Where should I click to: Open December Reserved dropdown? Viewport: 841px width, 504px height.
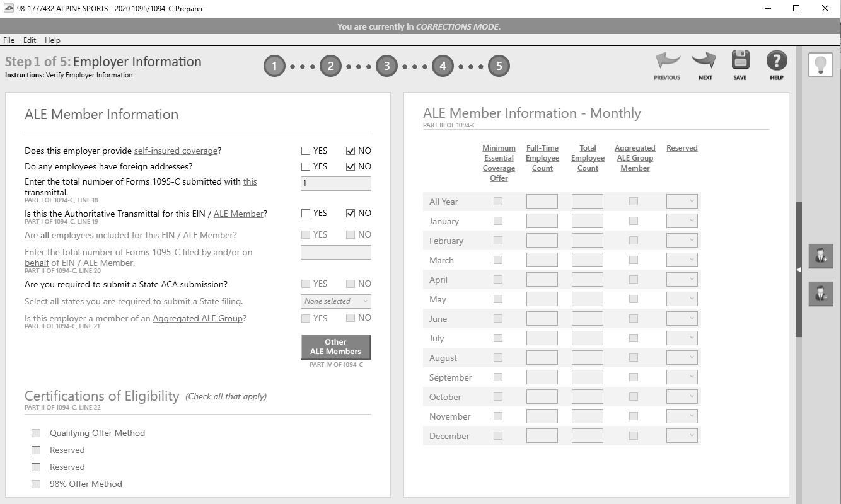[682, 435]
